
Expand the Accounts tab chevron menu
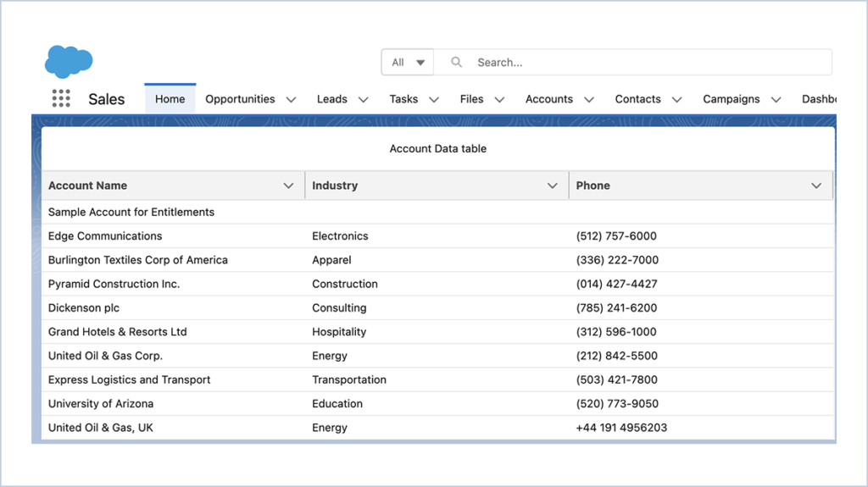[589, 100]
